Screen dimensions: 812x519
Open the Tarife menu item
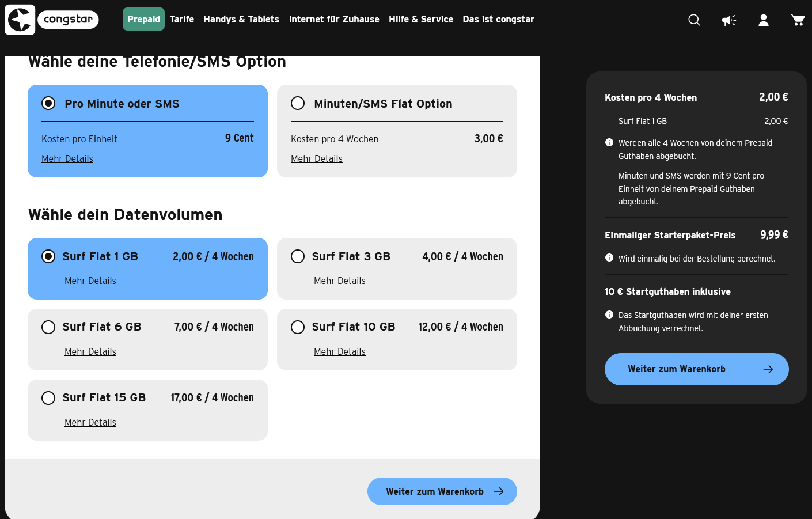(182, 19)
